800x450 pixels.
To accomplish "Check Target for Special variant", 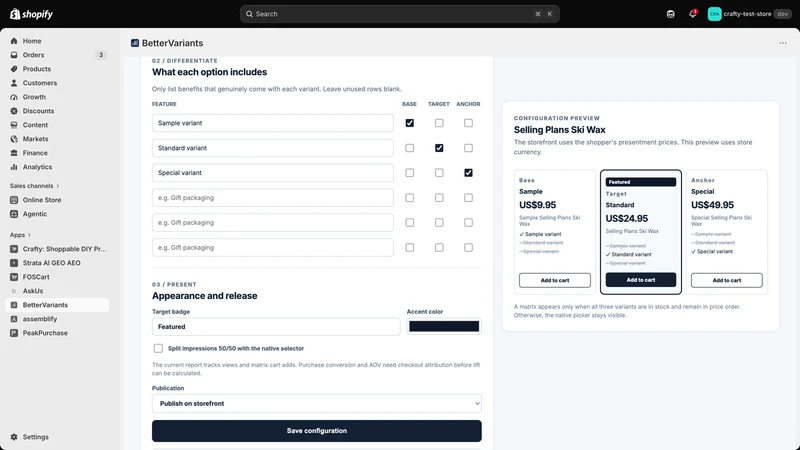I will pos(439,173).
